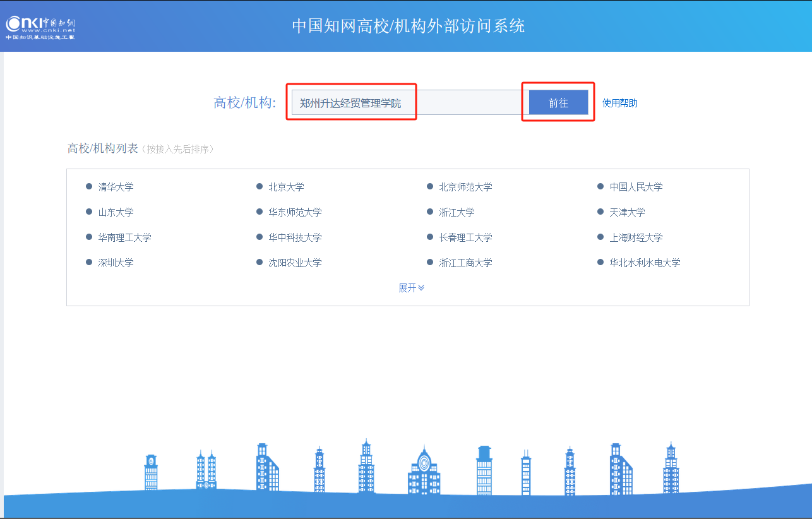Choose 沈阳农业大学 in the list
Image resolution: width=812 pixels, height=519 pixels.
295,263
